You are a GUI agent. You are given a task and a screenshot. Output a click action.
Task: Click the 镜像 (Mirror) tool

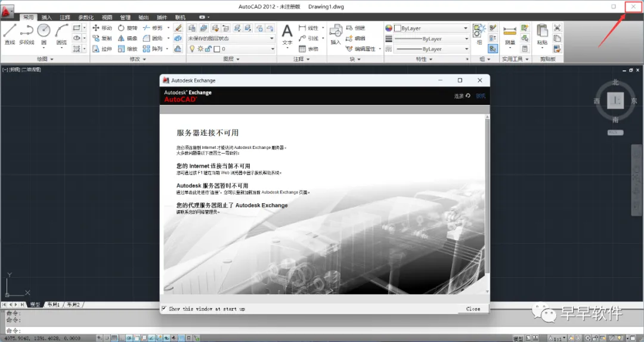(x=128, y=38)
